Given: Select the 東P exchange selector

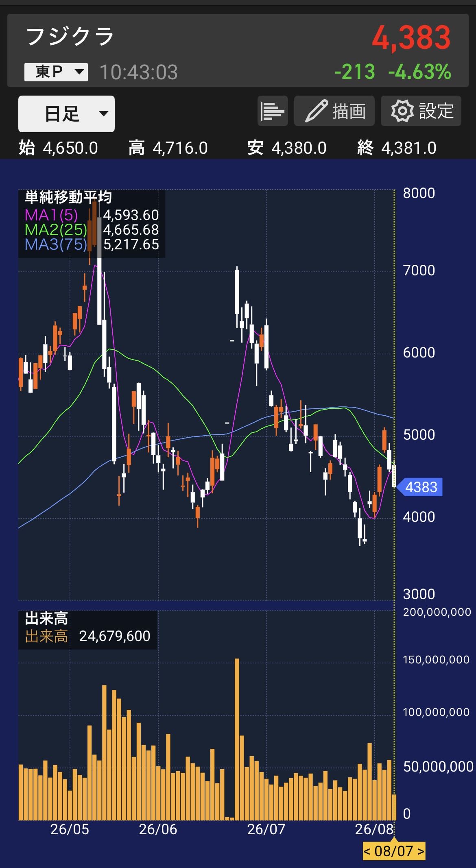Looking at the screenshot, I should tap(56, 72).
